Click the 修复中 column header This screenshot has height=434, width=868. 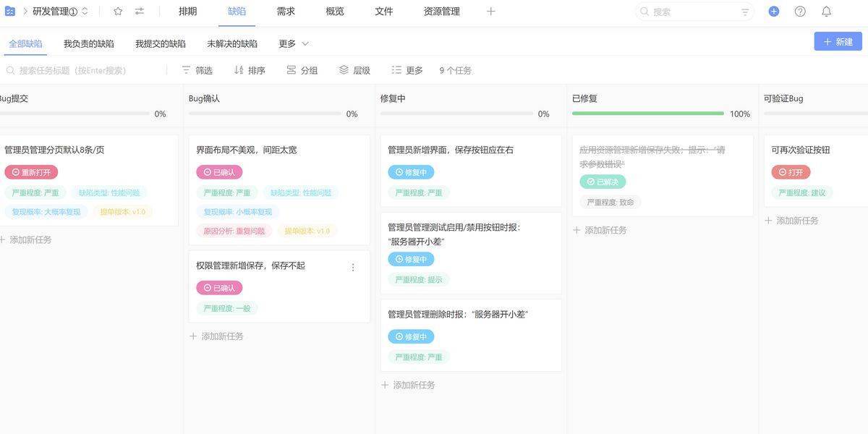click(x=393, y=98)
